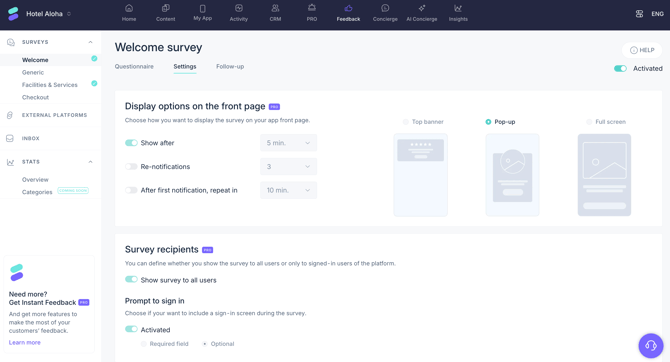Screen dimensions: 670x362
Task: Open the Show after 5 min. dropdown
Action: pyautogui.click(x=288, y=143)
